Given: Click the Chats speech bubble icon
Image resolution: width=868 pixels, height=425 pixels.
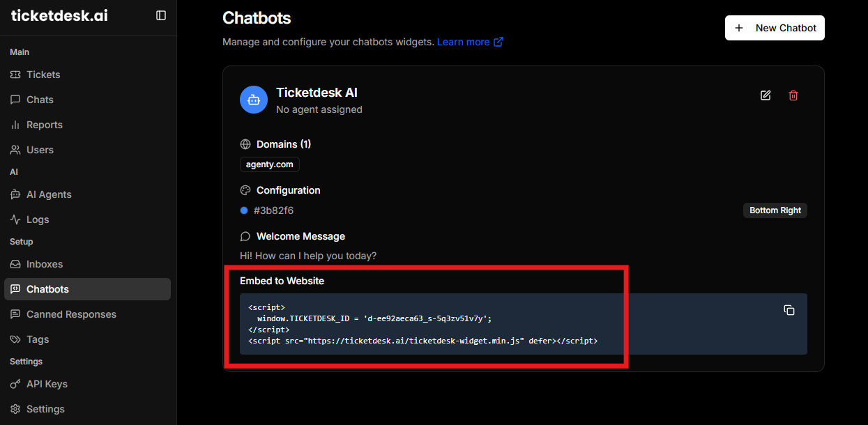Looking at the screenshot, I should tap(15, 100).
